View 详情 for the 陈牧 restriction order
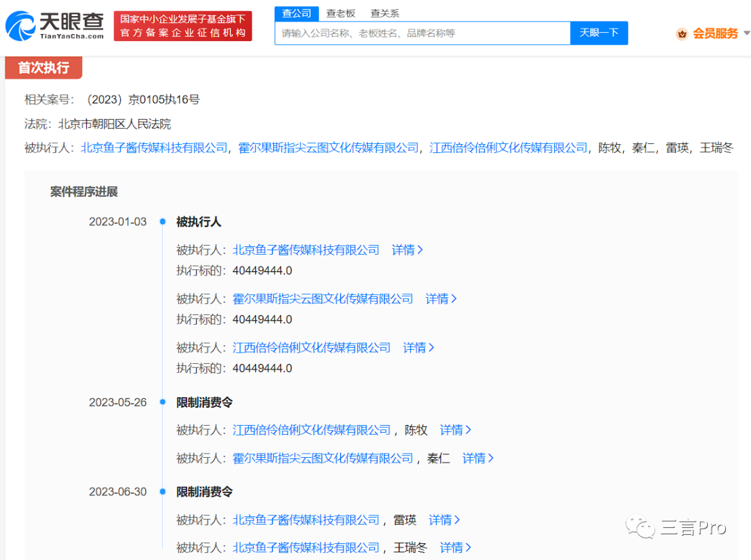The width and height of the screenshot is (751, 560). coord(455,430)
